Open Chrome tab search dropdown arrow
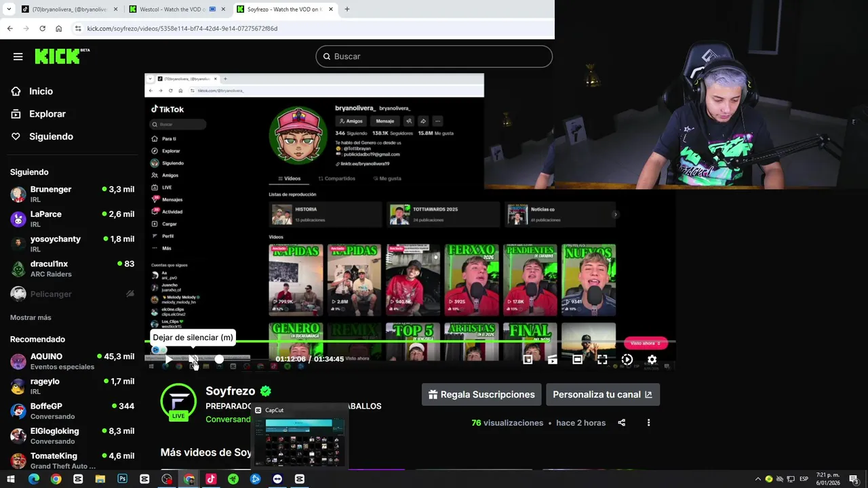 9,9
